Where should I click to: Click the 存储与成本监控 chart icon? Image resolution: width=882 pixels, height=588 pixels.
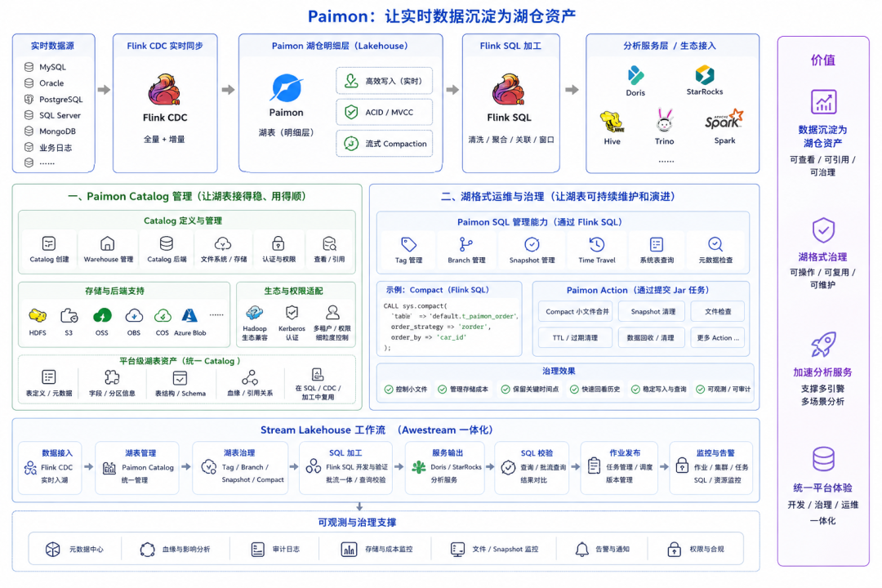pos(349,549)
